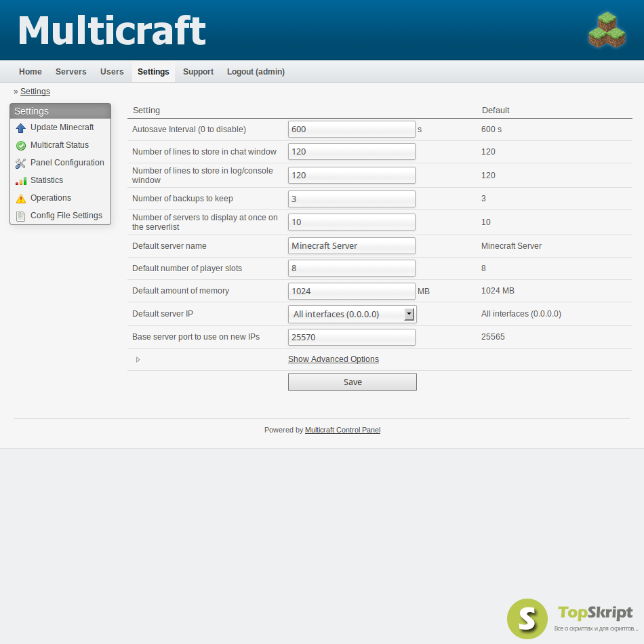Open the Update Minecraft sidebar link
This screenshot has height=644, width=644.
(62, 127)
